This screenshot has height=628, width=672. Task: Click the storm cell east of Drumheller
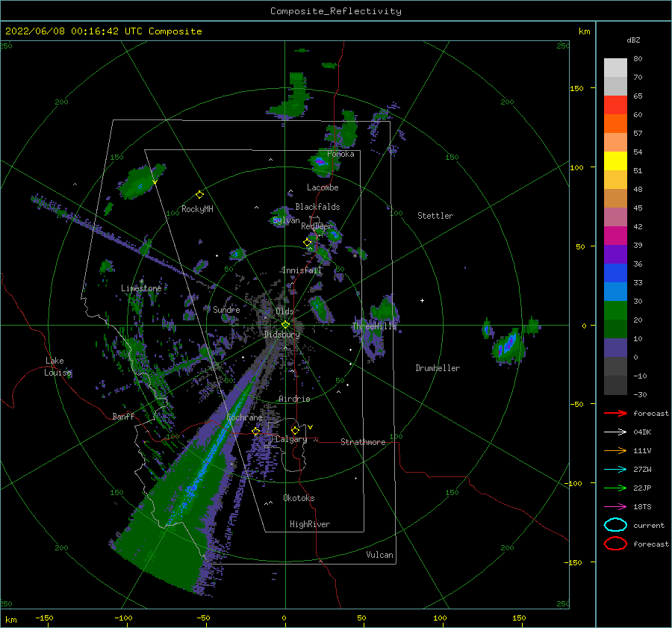pos(508,344)
